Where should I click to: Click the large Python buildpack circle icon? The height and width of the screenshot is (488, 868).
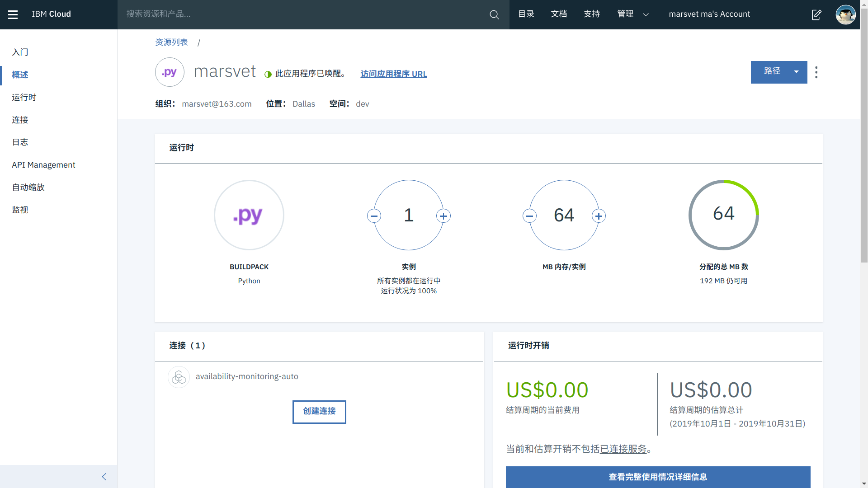point(249,215)
